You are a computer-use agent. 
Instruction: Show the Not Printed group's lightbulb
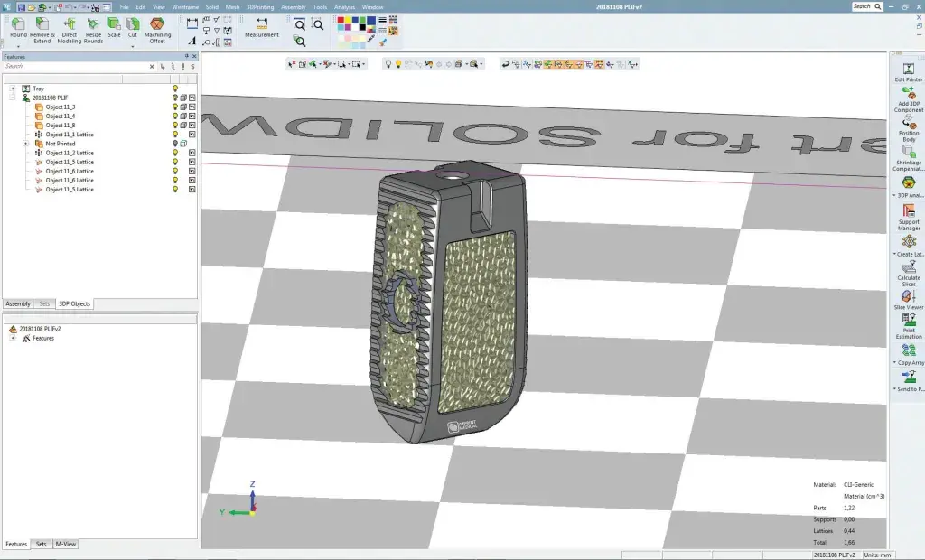point(173,144)
